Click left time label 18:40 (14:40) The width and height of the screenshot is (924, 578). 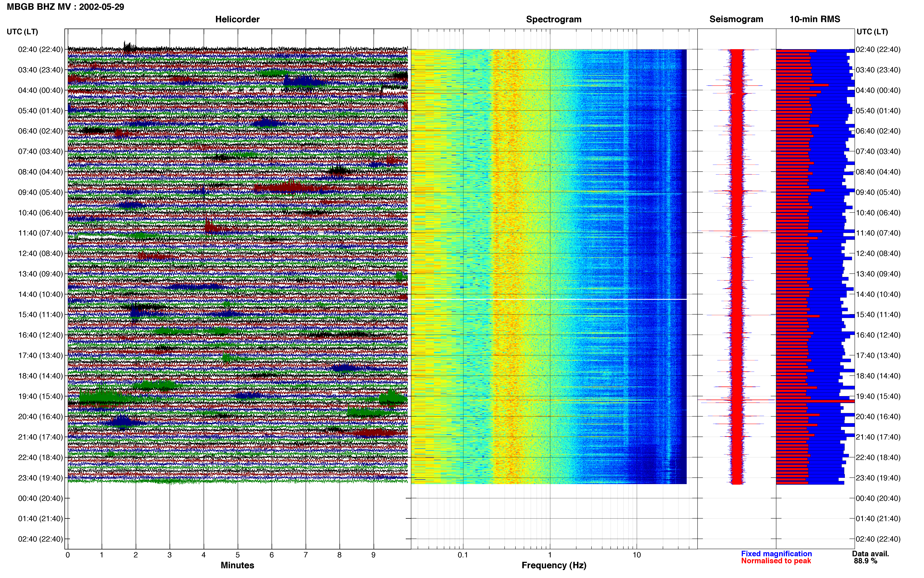coord(41,376)
